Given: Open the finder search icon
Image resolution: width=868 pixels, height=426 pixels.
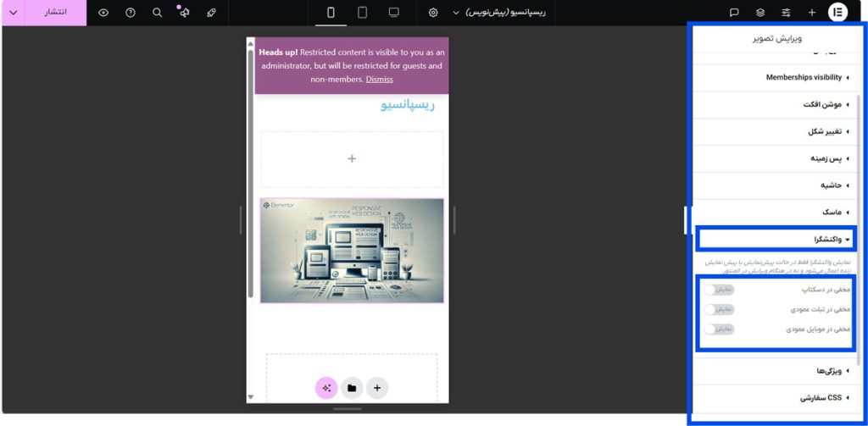Looking at the screenshot, I should pos(157,13).
